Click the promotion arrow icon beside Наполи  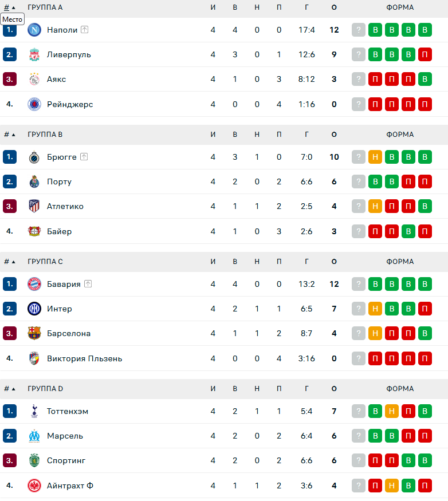tap(85, 30)
